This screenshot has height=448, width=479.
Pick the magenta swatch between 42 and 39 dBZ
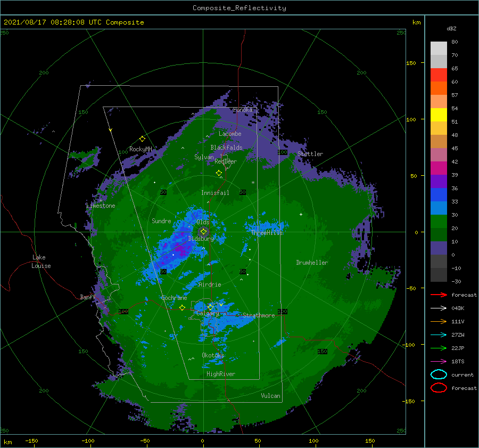coord(439,168)
